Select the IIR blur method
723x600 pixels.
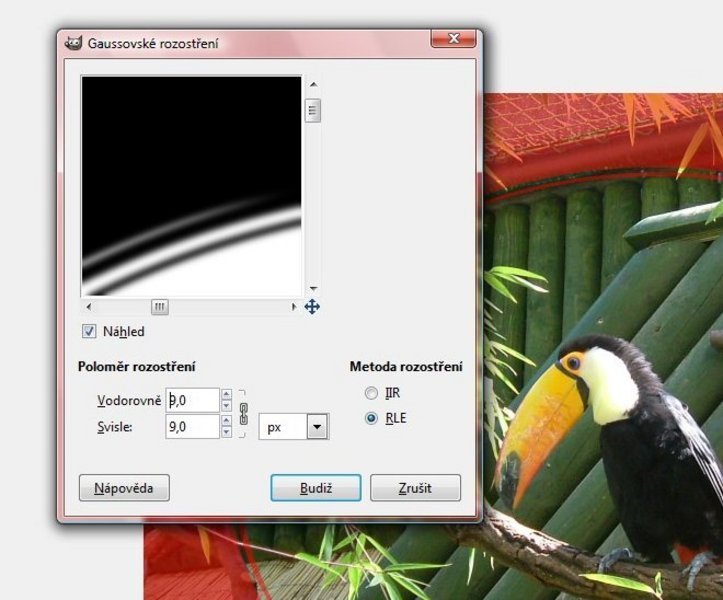click(371, 393)
